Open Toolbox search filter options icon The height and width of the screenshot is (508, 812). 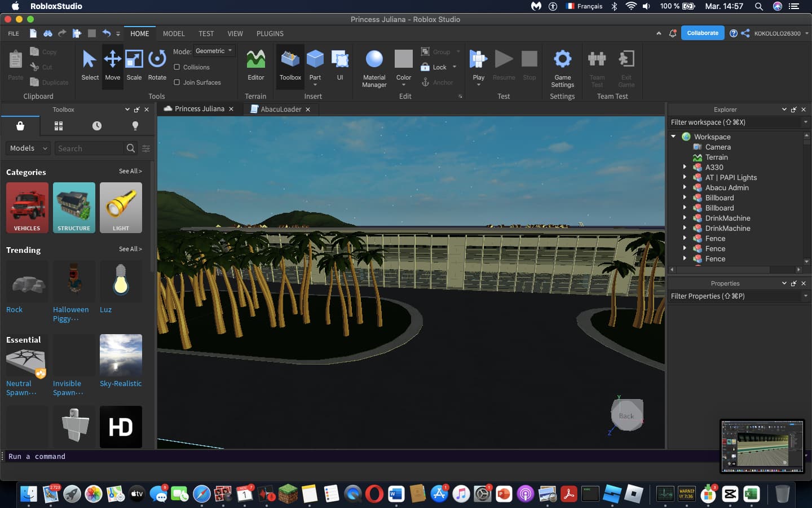click(146, 148)
